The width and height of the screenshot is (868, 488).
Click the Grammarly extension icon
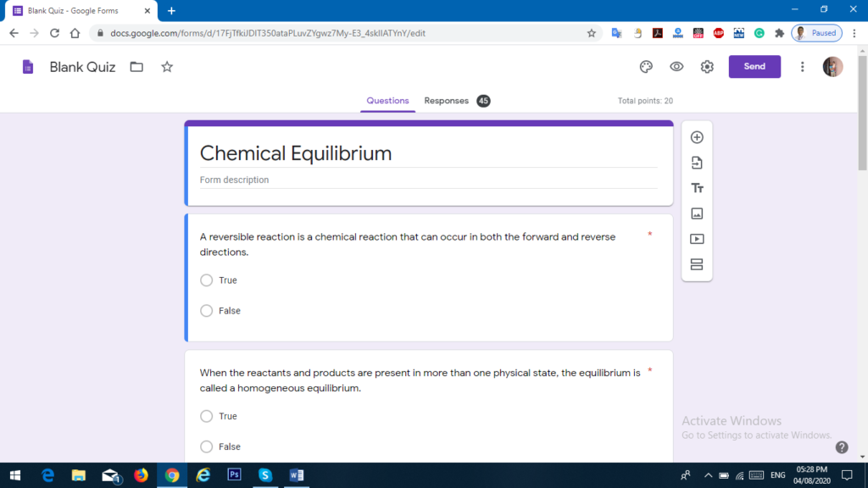point(759,33)
